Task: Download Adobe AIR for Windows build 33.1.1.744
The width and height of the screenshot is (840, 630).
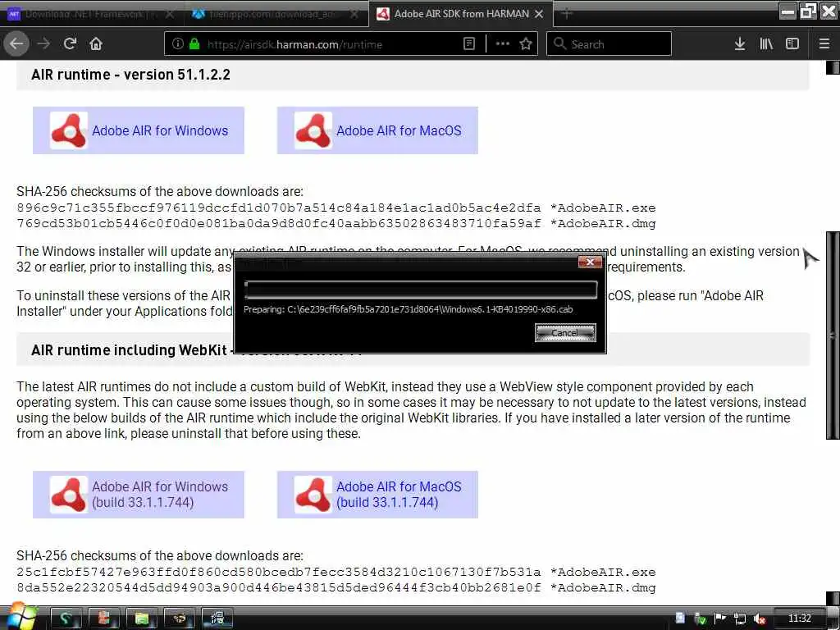Action: click(x=139, y=495)
